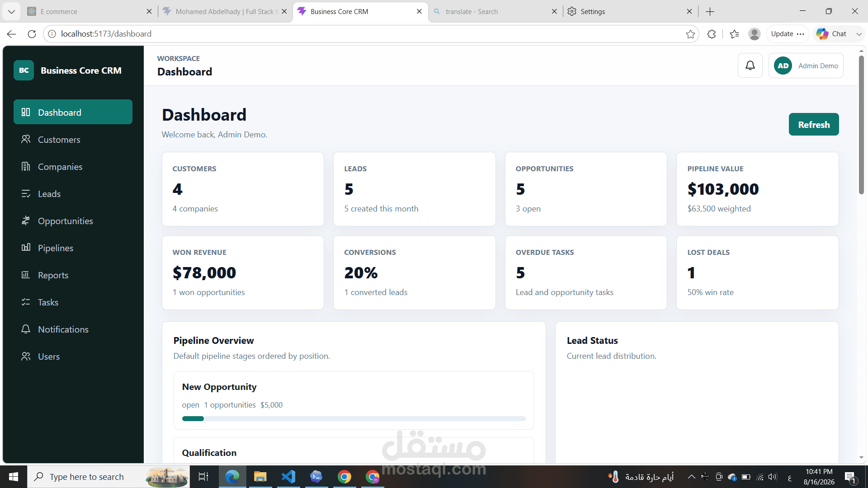Click the Leads stat card value 5
This screenshot has height=488, width=868.
pyautogui.click(x=349, y=189)
